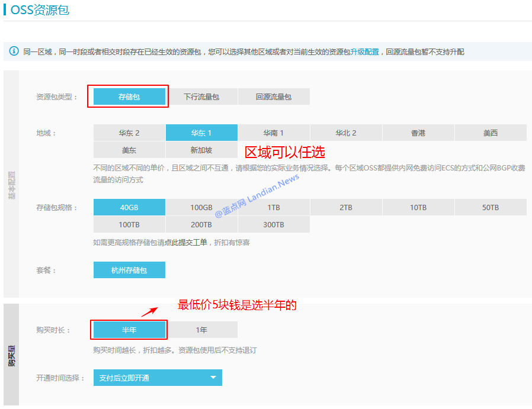
Task: Switch to 1年 purchase duration
Action: point(201,329)
